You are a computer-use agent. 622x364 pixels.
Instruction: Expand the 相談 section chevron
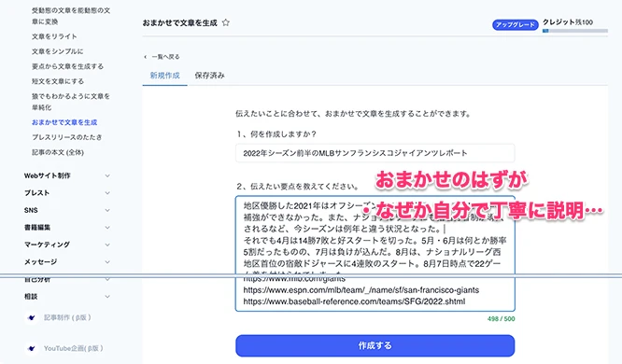[107, 297]
